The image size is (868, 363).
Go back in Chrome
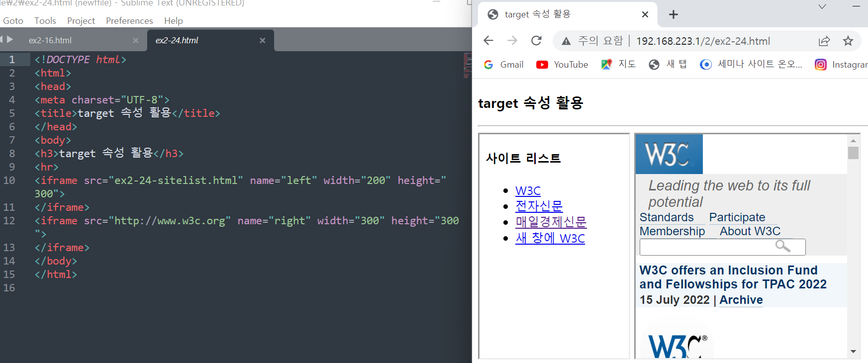(x=488, y=41)
